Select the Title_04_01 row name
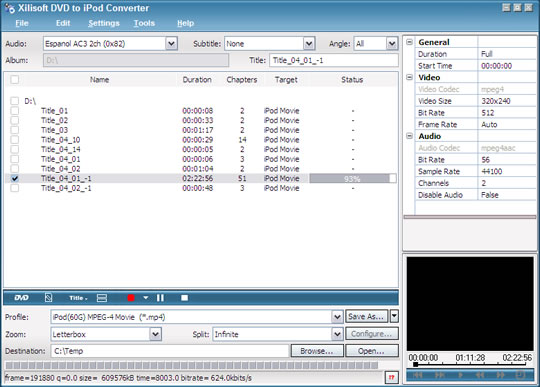 61,159
